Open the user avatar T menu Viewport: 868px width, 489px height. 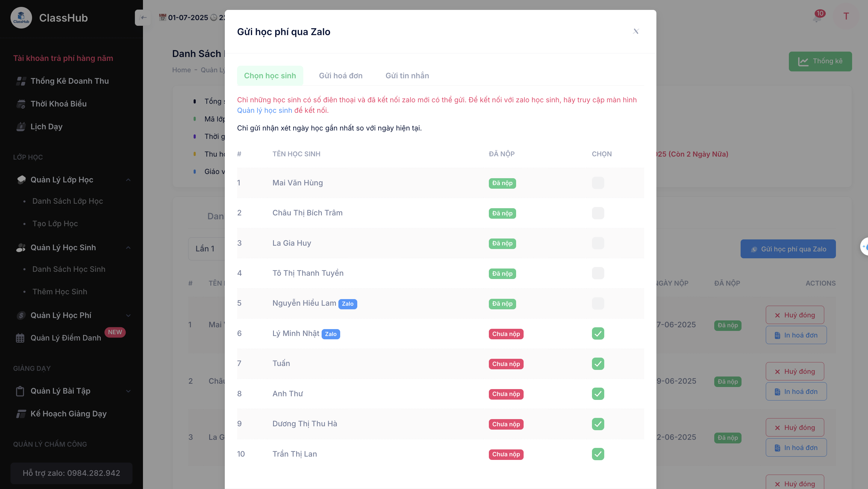846,16
